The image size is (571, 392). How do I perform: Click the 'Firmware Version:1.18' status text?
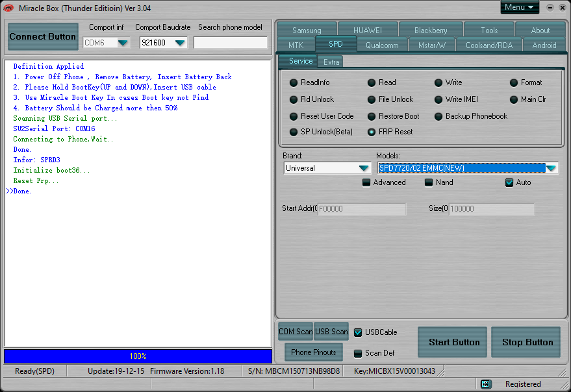coord(187,371)
